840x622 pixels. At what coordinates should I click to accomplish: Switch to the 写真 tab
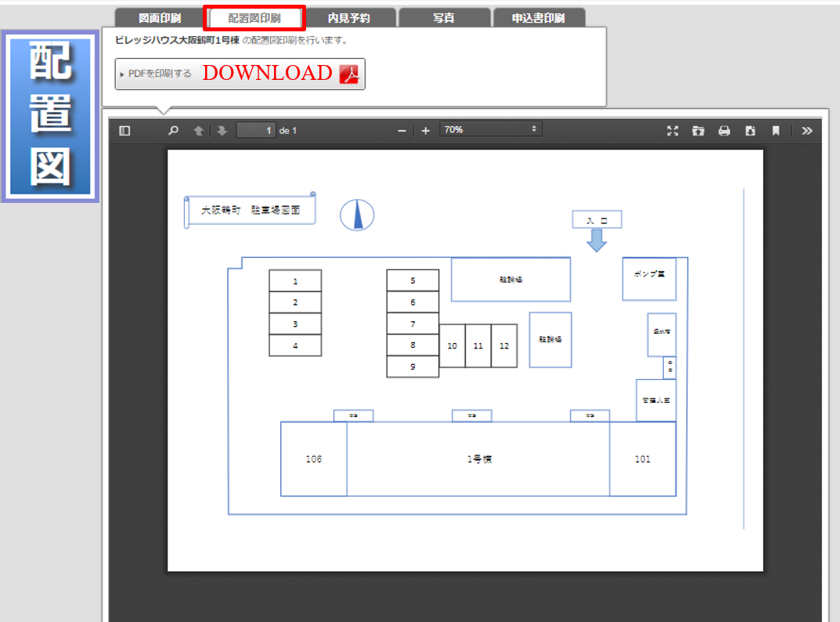click(444, 18)
